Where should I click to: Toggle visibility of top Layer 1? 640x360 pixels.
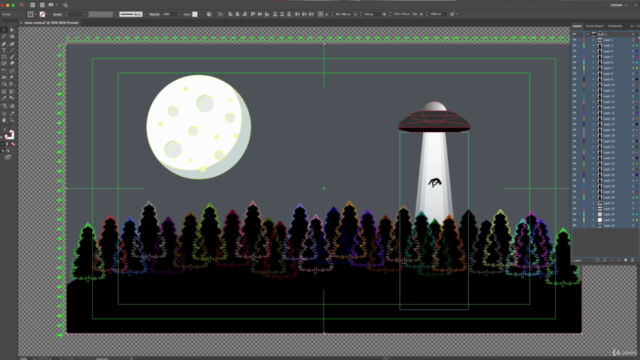[x=575, y=34]
